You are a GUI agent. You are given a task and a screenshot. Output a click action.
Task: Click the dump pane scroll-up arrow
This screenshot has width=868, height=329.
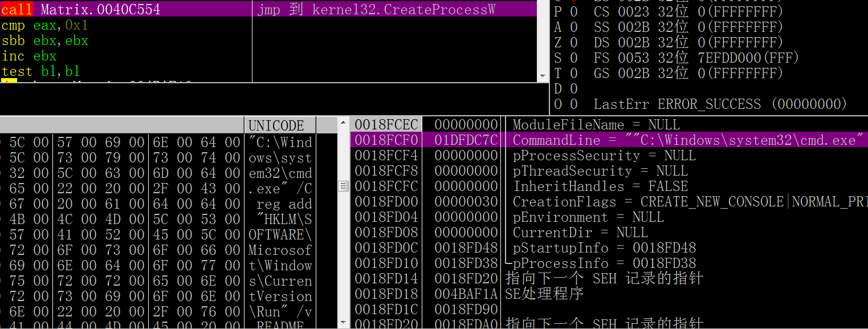click(x=343, y=123)
